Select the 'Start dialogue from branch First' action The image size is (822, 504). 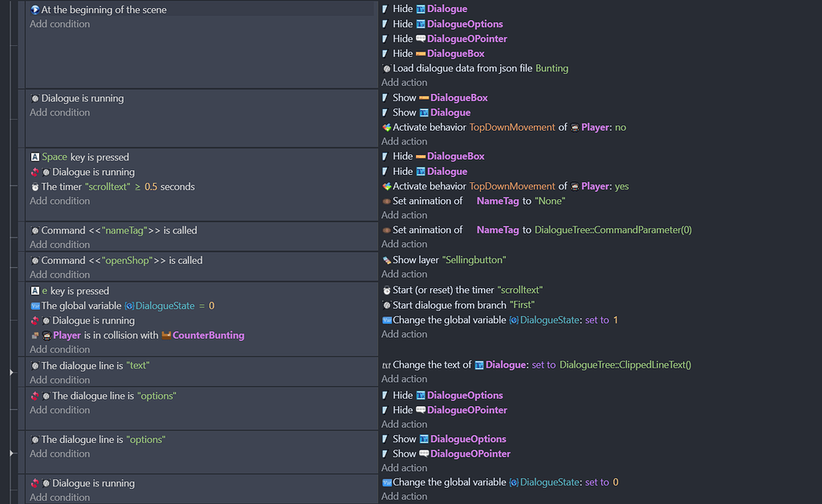pyautogui.click(x=474, y=306)
